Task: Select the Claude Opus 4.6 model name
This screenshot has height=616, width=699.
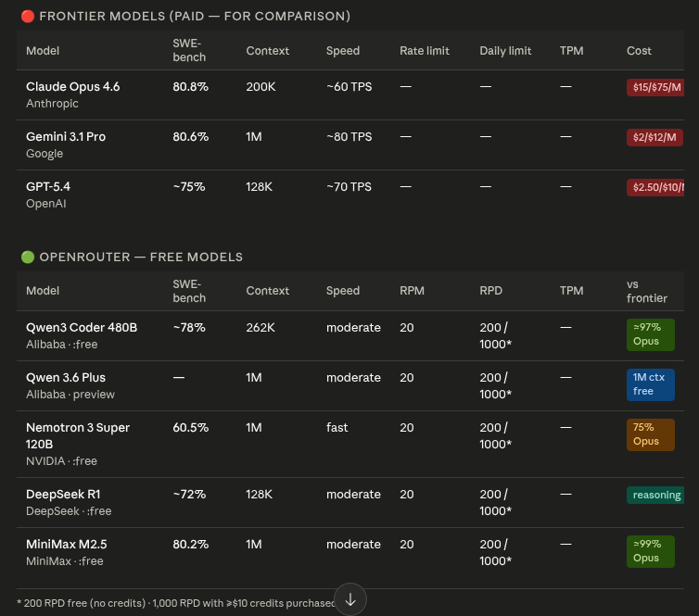Action: point(72,86)
